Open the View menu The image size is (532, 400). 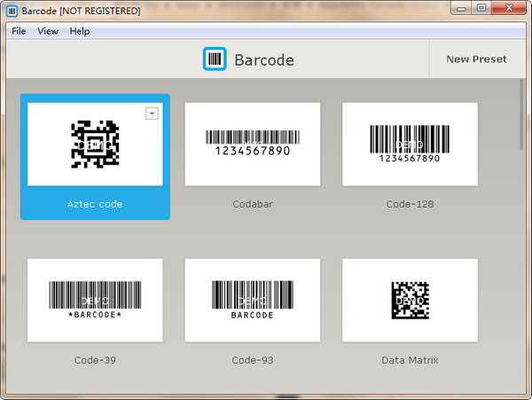click(48, 31)
